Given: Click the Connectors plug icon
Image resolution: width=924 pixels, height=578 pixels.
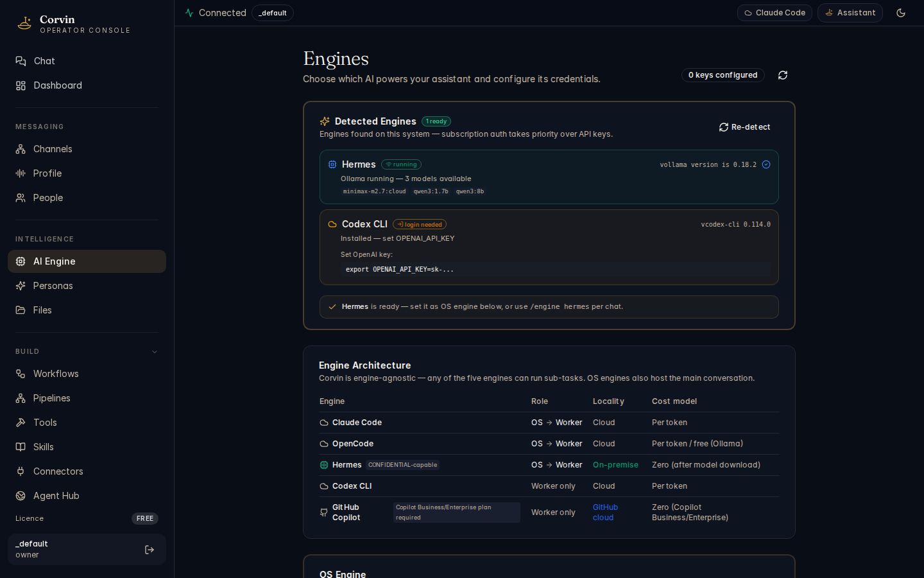Looking at the screenshot, I should coord(21,471).
